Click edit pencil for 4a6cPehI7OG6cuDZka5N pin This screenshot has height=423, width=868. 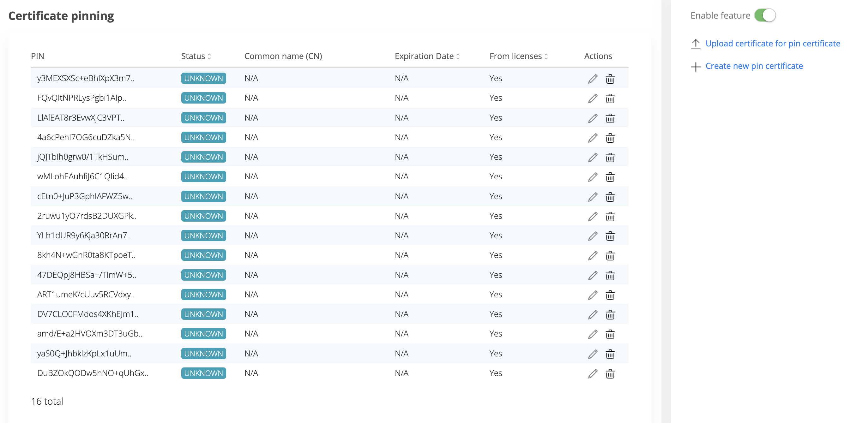592,138
